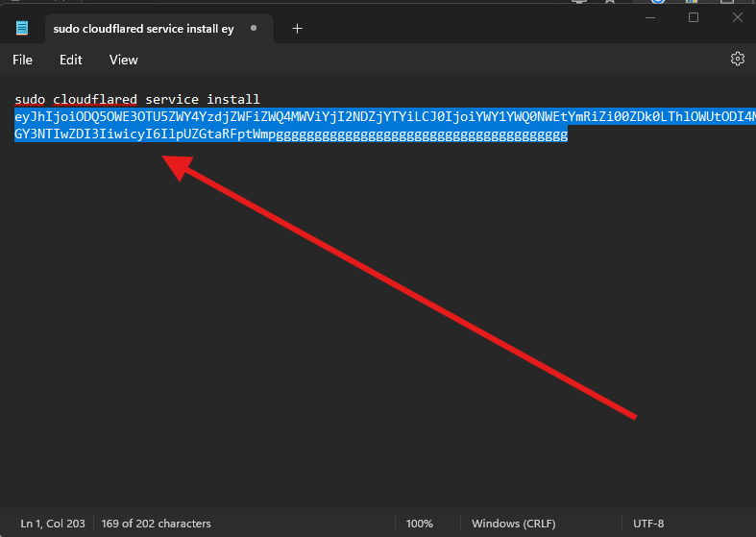Click the word 'sudo' in the text
Image resolution: width=756 pixels, height=537 pixels.
(x=30, y=99)
